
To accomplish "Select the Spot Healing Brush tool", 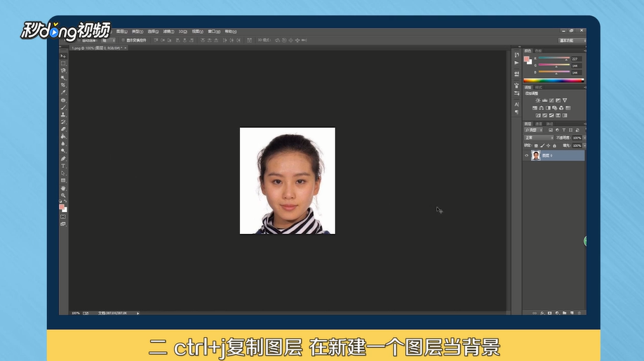I will click(63, 100).
